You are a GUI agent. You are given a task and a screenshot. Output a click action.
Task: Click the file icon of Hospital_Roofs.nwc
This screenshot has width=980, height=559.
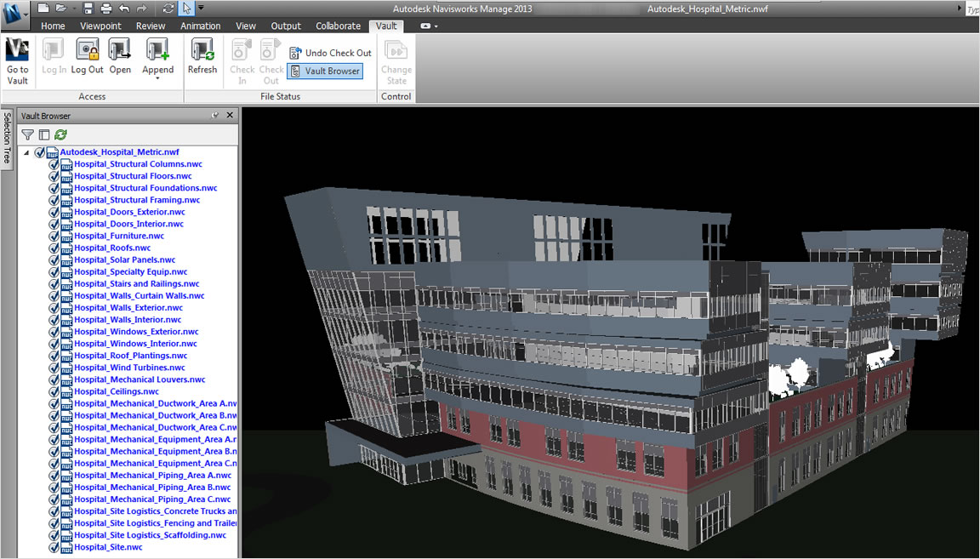point(66,248)
